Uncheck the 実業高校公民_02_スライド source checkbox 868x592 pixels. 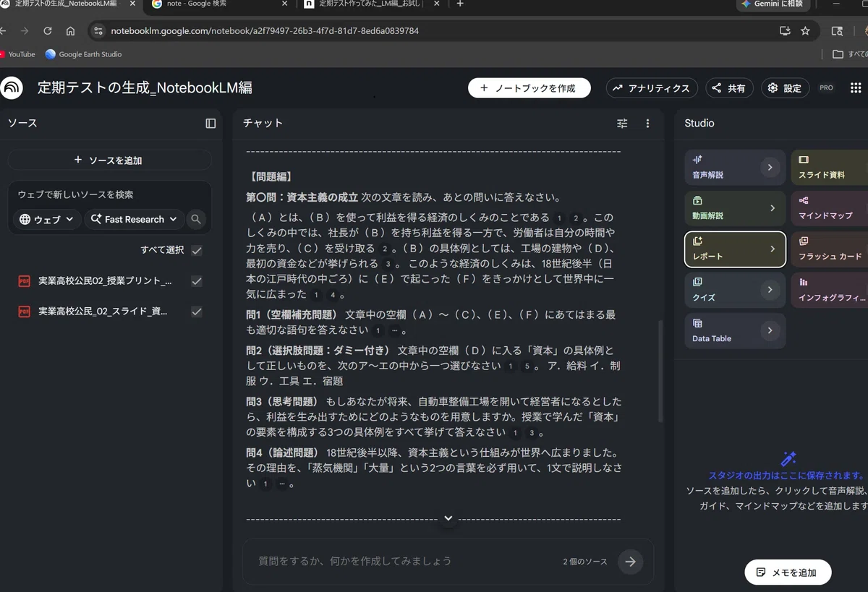pyautogui.click(x=197, y=312)
